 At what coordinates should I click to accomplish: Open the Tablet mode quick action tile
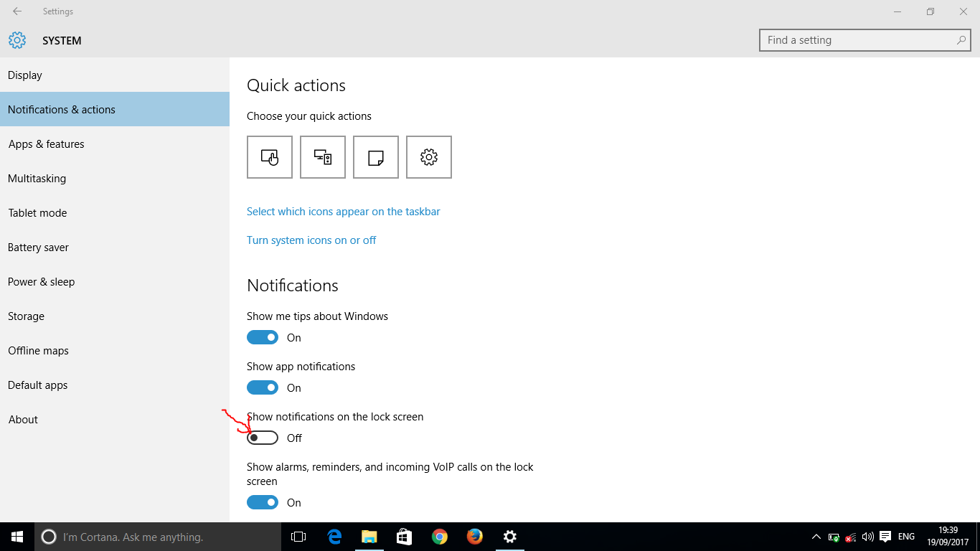[270, 156]
